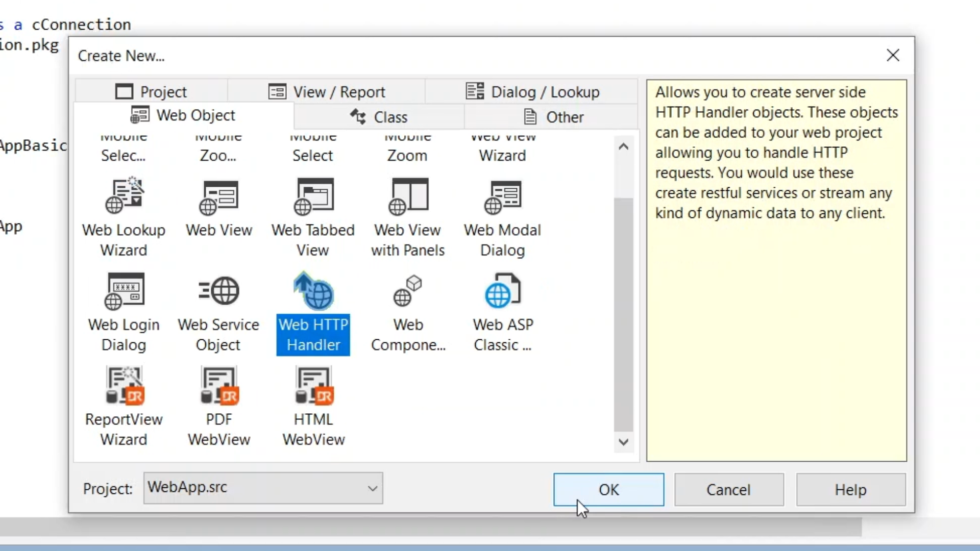The image size is (980, 551).
Task: Open the Project dropdown WebApp.src
Action: 263,488
